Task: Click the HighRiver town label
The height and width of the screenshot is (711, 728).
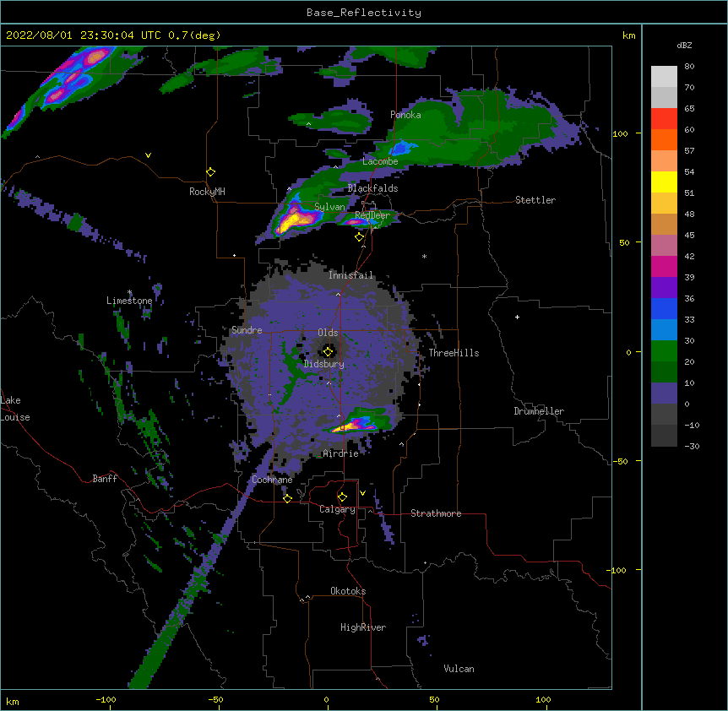Action: (363, 627)
